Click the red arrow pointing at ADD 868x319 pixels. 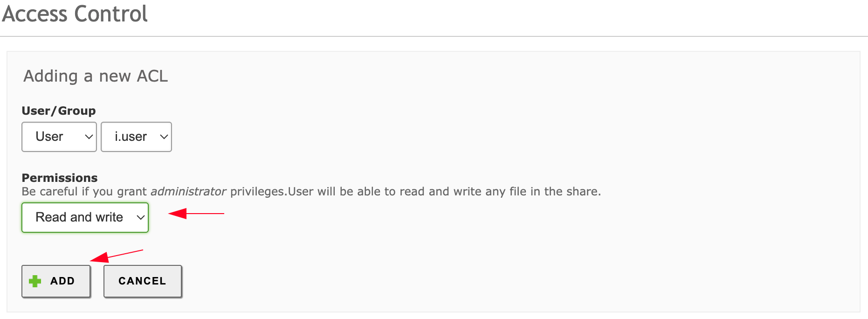click(x=116, y=256)
